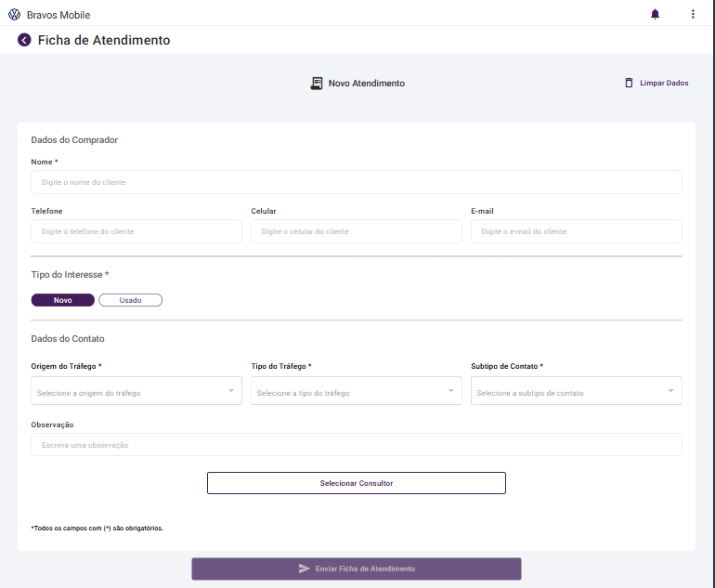Open the Subtipo de Contato dropdown
Image resolution: width=715 pixels, height=588 pixels.
click(576, 391)
